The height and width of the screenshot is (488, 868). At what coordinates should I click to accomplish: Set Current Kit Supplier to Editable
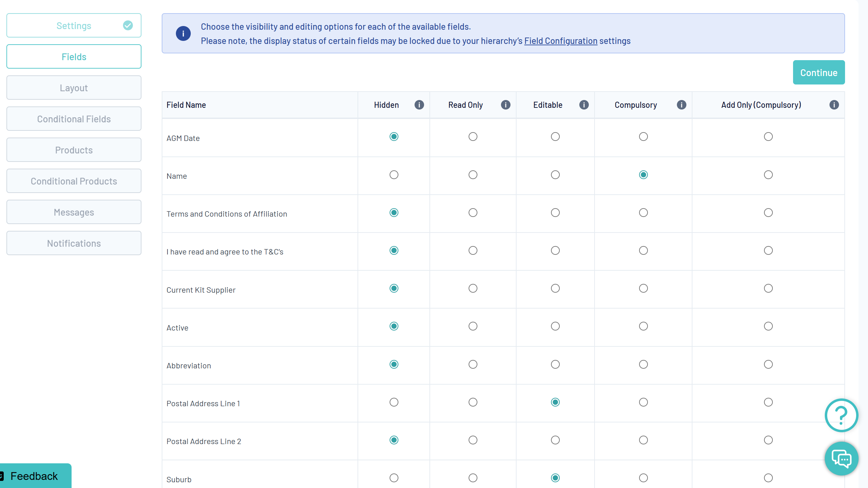555,288
